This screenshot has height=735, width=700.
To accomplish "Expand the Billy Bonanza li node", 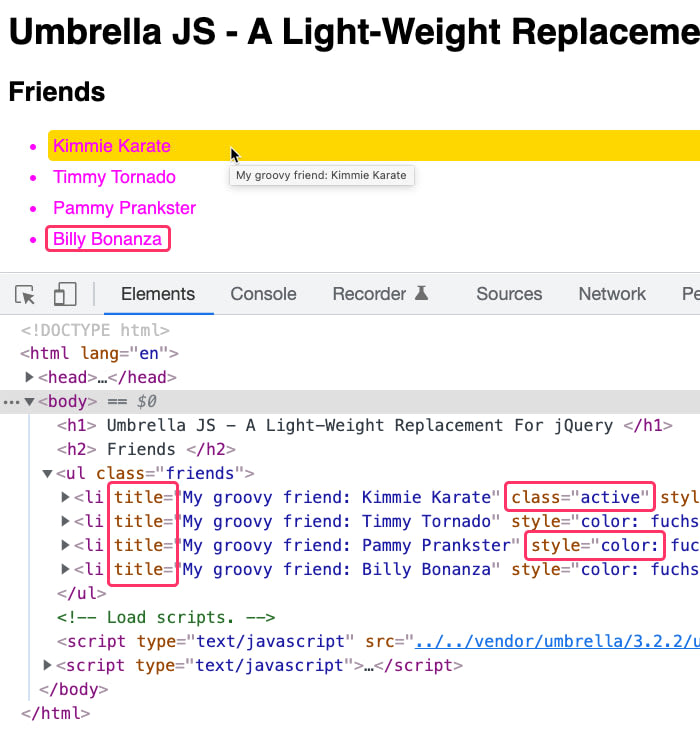I will point(65,569).
